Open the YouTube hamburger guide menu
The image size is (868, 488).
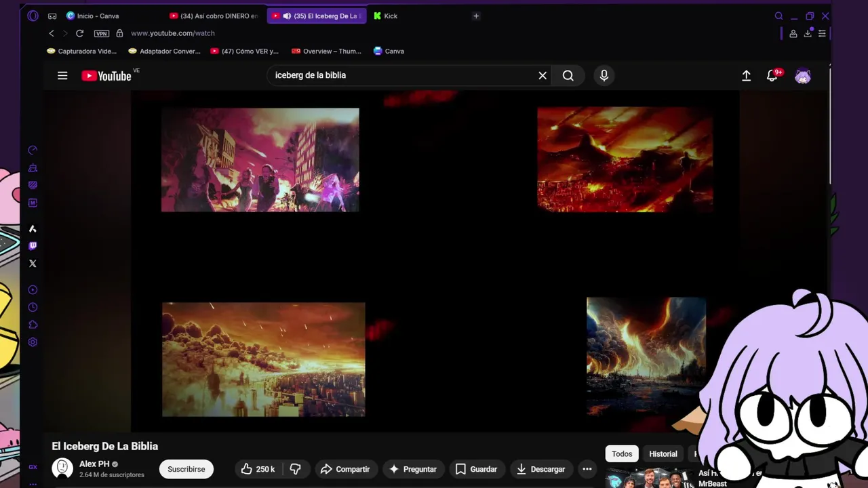62,76
